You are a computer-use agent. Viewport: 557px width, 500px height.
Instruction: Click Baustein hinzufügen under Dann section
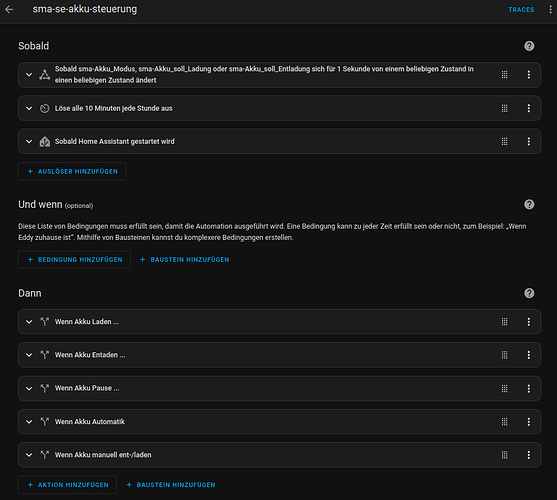click(171, 485)
